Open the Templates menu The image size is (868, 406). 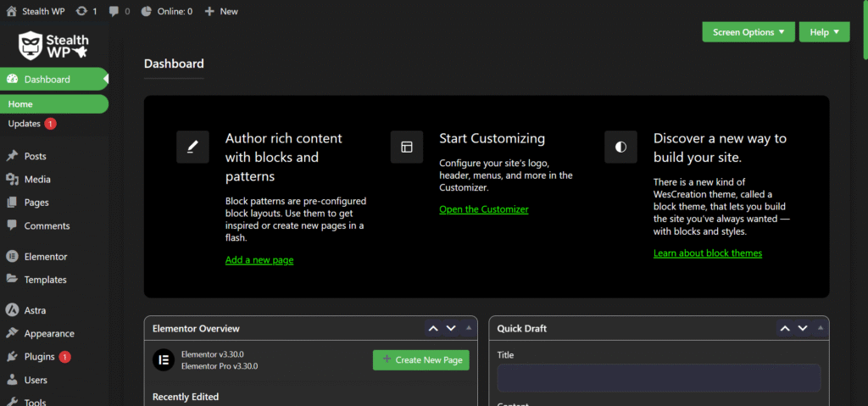pyautogui.click(x=54, y=280)
